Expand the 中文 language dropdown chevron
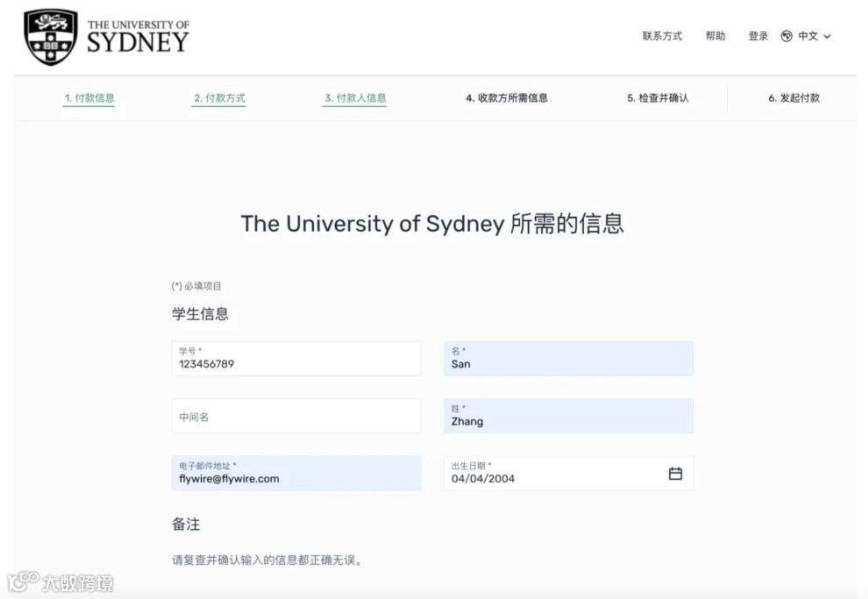Image resolution: width=868 pixels, height=599 pixels. coord(827,37)
